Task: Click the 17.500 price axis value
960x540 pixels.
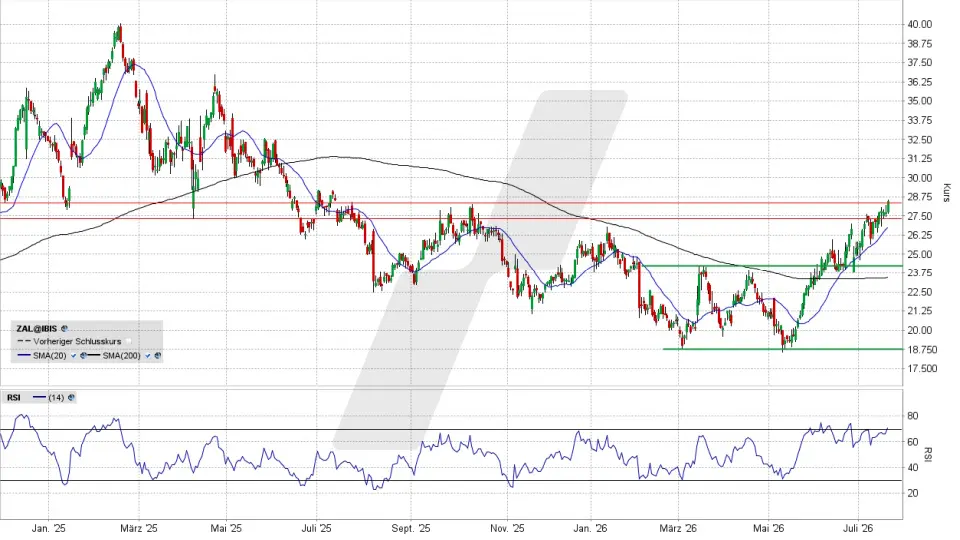Action: (x=923, y=369)
